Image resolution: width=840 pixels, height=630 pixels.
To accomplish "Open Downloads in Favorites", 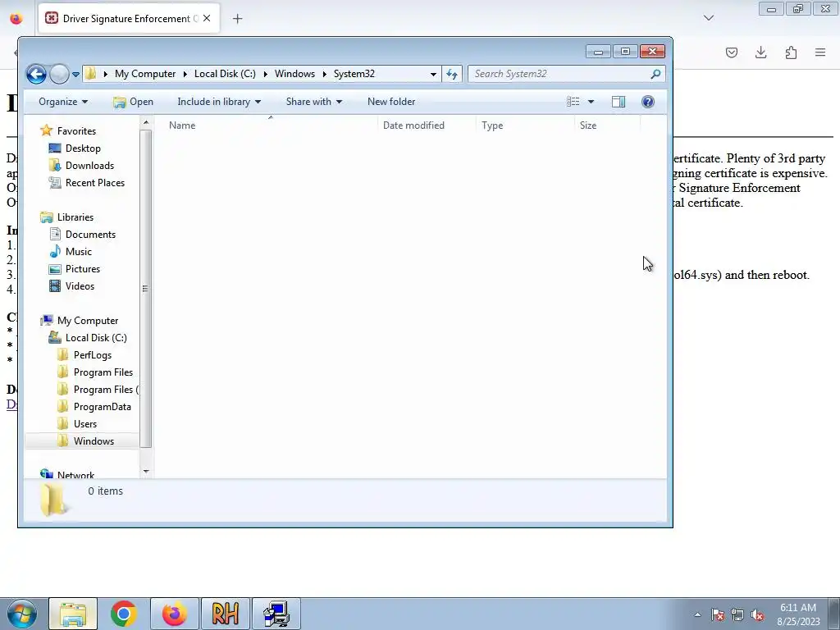I will pos(89,166).
